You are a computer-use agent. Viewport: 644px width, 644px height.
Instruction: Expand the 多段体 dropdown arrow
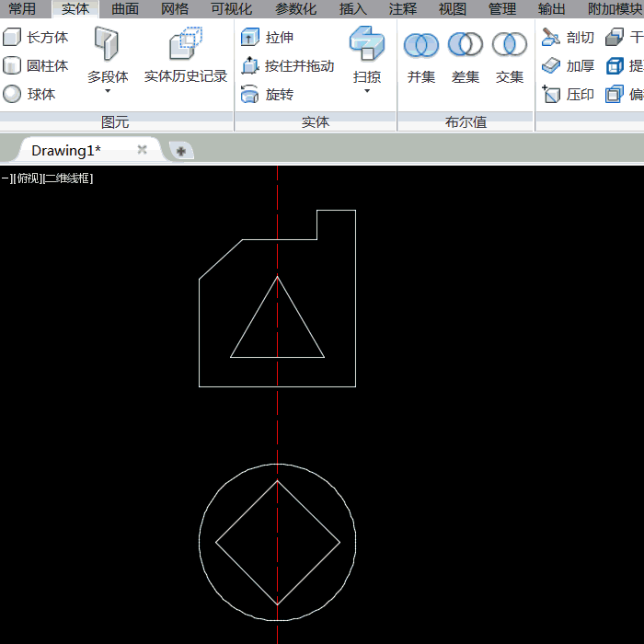[x=108, y=91]
